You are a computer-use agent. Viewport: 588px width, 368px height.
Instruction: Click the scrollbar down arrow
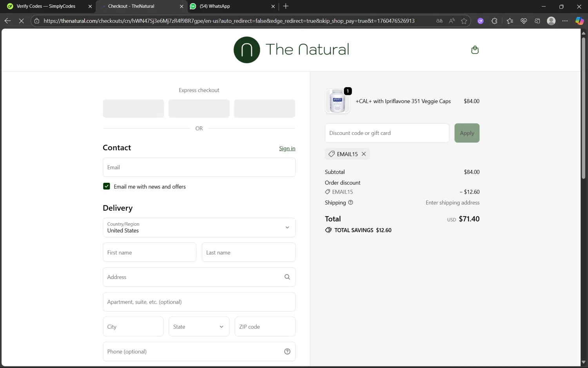point(583,362)
